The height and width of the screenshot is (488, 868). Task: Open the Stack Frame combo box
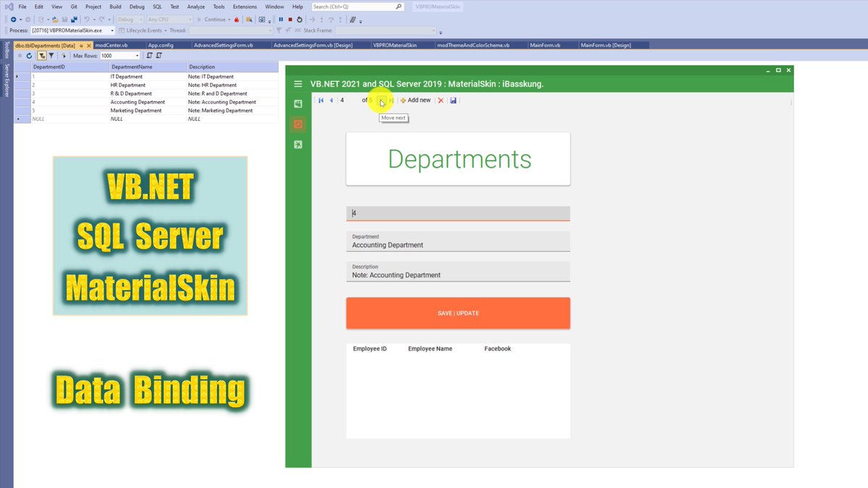(x=386, y=30)
